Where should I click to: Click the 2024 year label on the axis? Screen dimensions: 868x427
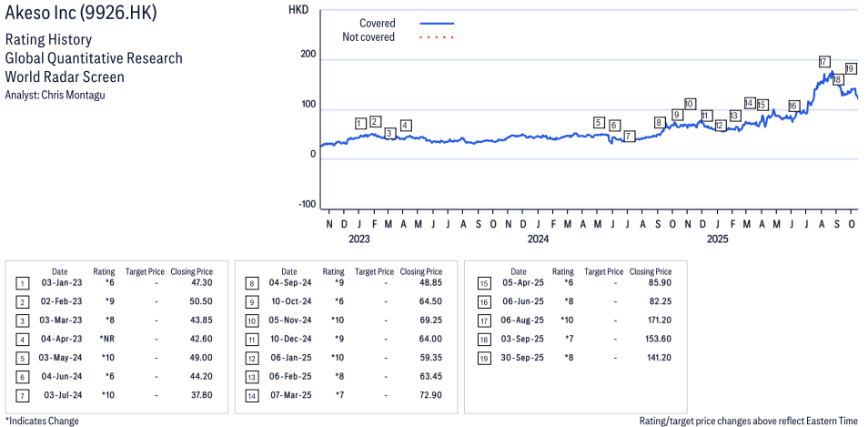point(538,239)
